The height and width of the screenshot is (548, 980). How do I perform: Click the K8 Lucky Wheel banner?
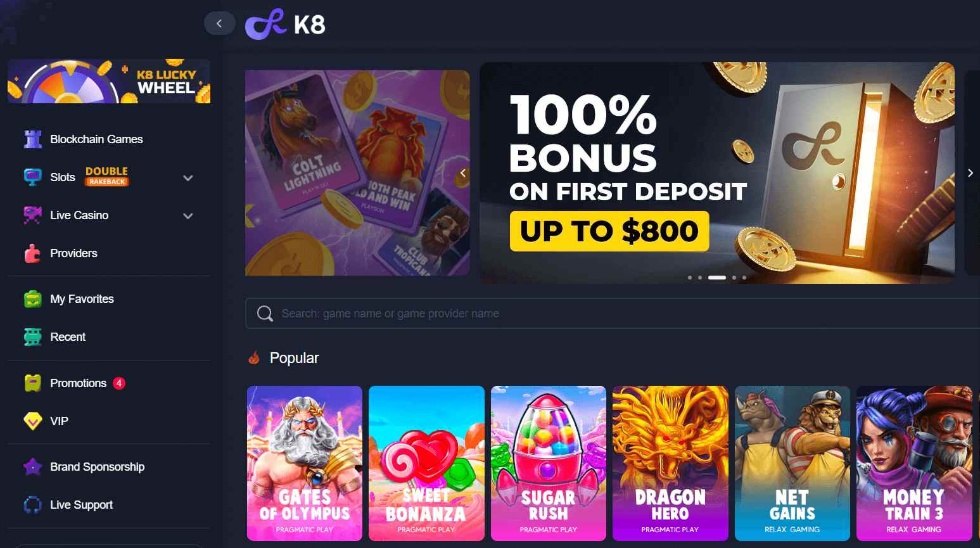point(109,81)
